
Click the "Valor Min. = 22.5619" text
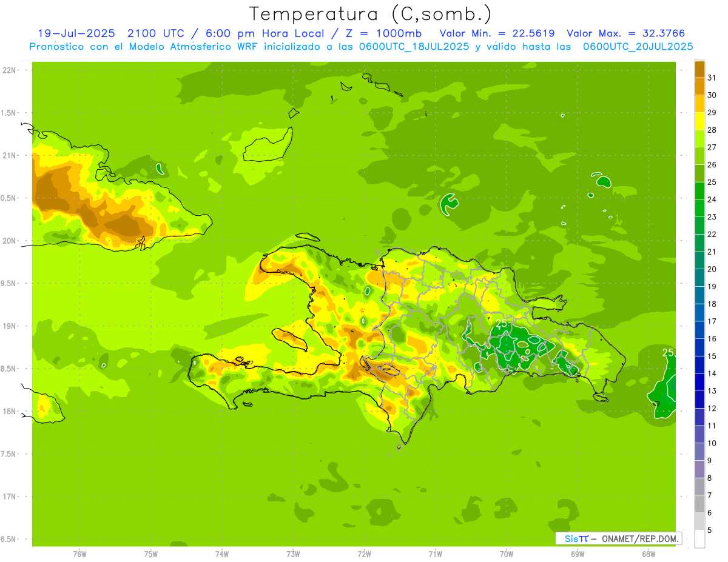pos(497,33)
